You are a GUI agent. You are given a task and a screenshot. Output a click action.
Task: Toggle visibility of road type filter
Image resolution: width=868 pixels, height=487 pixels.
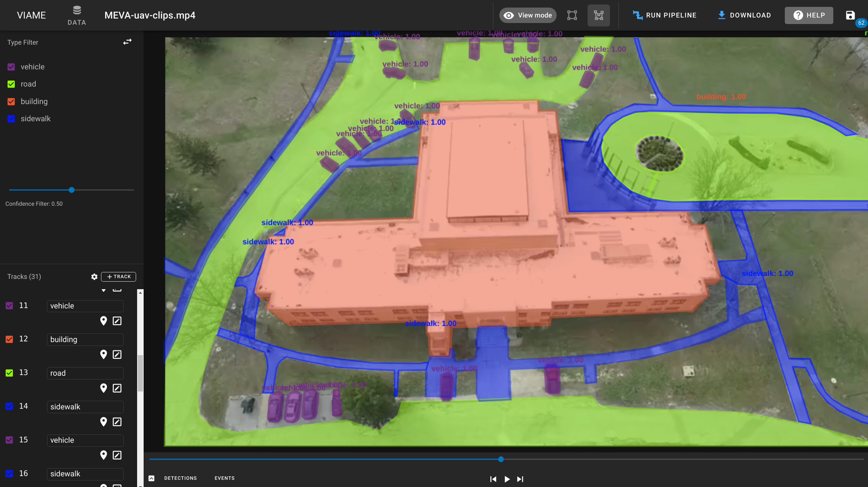coord(11,83)
